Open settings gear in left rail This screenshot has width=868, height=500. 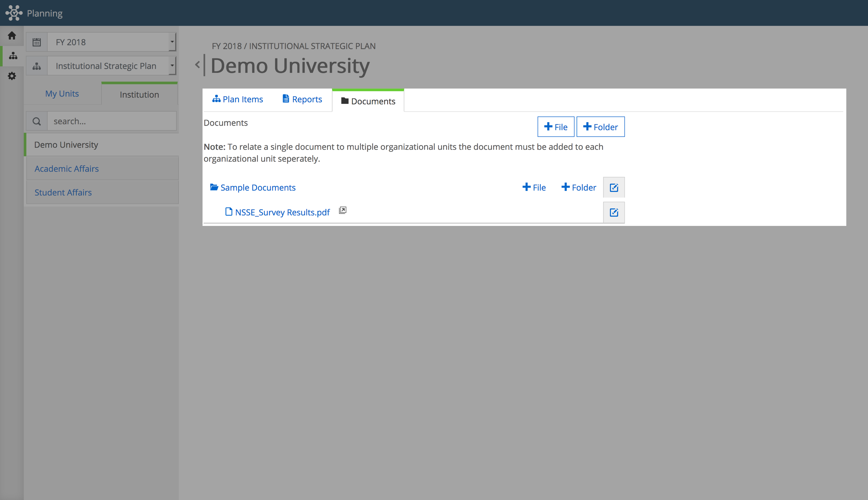click(x=12, y=76)
